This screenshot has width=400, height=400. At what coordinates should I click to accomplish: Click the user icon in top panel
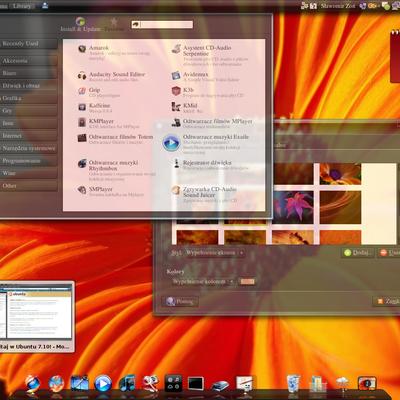pyautogui.click(x=45, y=5)
